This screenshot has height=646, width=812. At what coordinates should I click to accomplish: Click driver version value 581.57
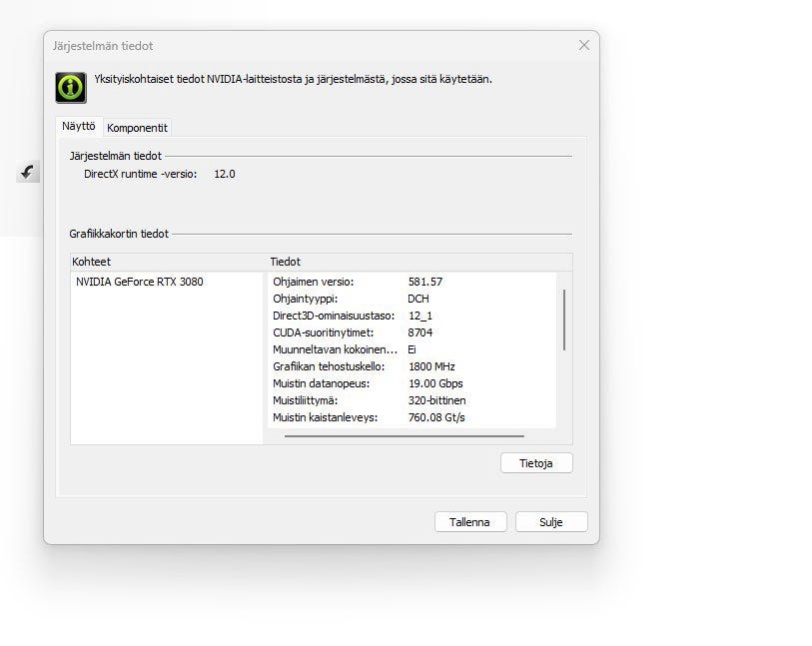(425, 282)
